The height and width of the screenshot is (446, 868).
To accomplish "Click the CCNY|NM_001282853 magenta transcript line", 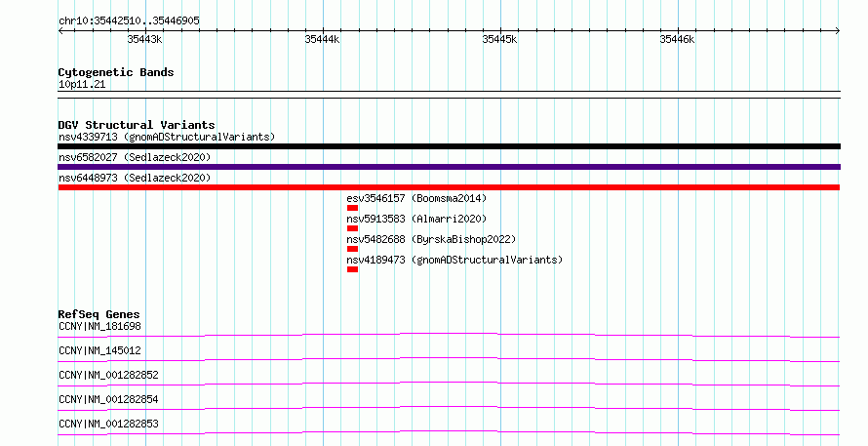I will click(x=449, y=432).
